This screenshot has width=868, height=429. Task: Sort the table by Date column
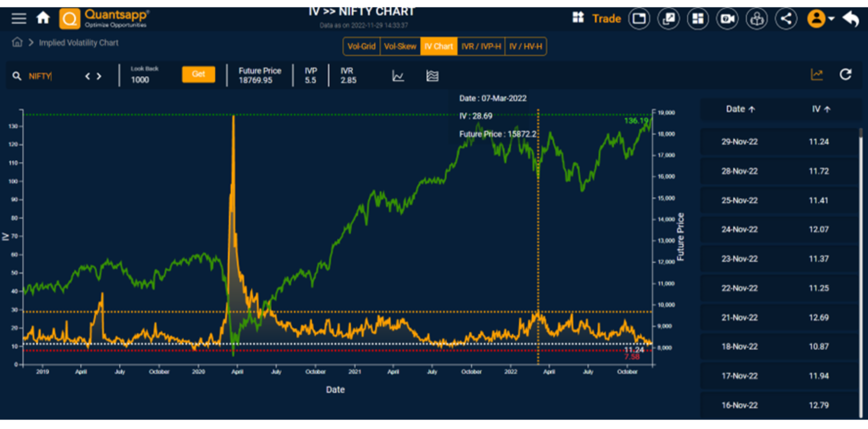coord(740,109)
